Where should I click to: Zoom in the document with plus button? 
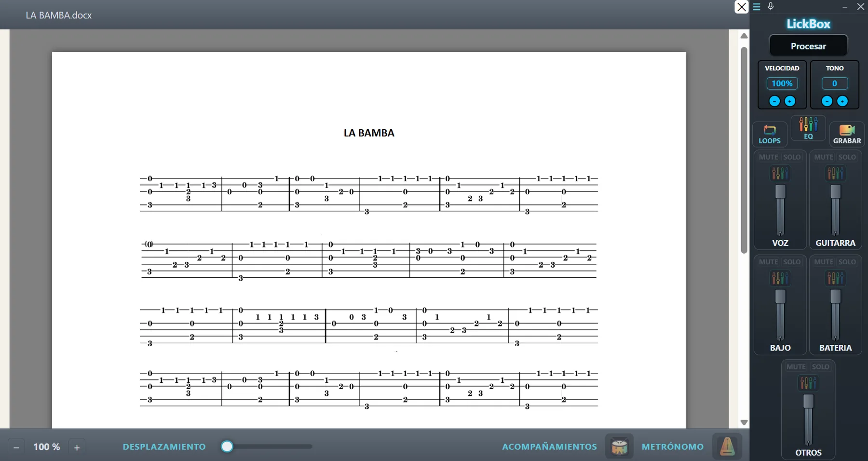(x=77, y=447)
